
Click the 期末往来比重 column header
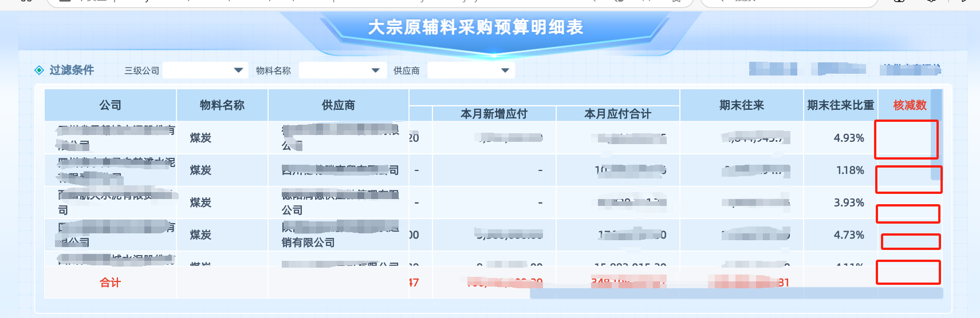840,105
